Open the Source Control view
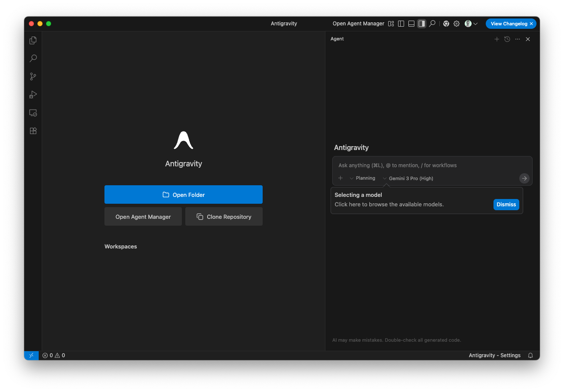 (33, 77)
